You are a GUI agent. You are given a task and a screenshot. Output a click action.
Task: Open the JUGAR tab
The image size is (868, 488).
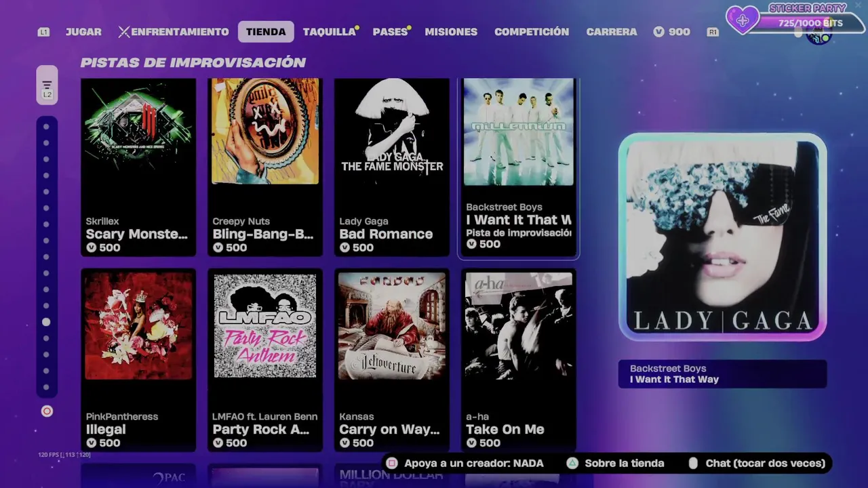(83, 32)
